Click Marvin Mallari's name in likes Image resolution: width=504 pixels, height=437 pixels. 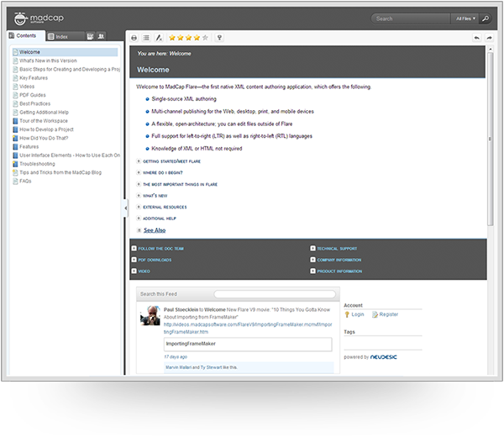coord(178,367)
